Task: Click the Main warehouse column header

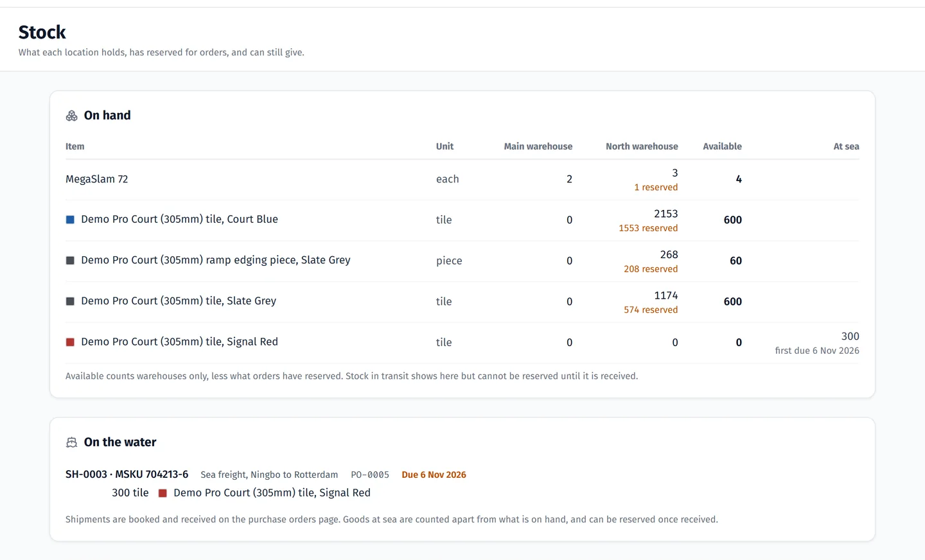Action: pos(538,146)
